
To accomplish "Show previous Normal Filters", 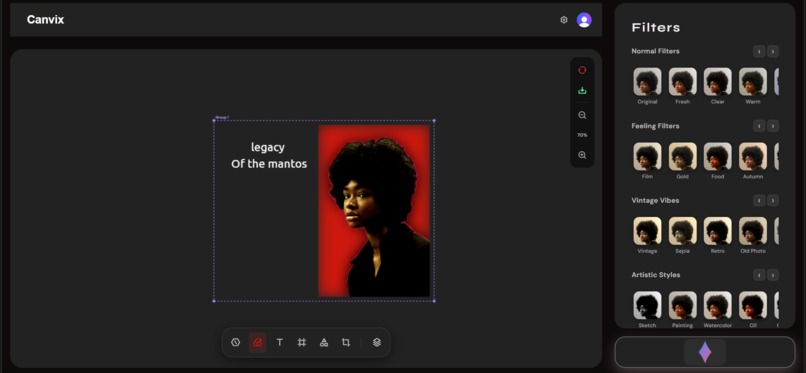I will (x=759, y=51).
